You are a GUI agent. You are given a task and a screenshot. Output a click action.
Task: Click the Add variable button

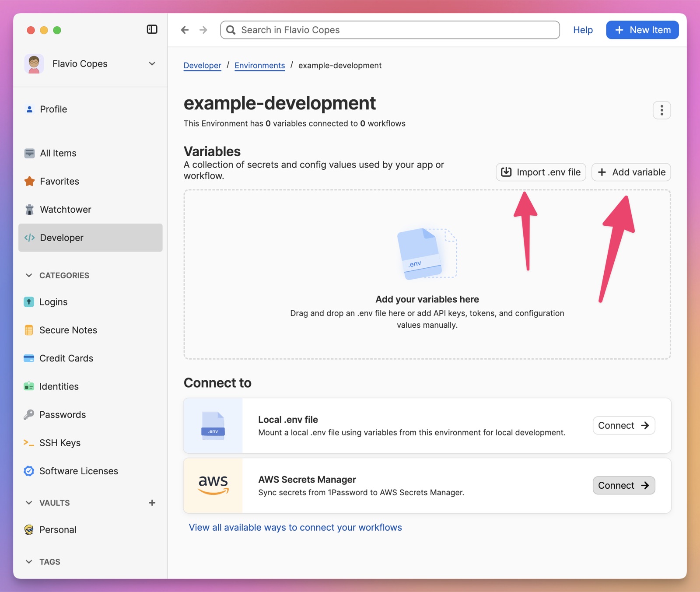631,172
